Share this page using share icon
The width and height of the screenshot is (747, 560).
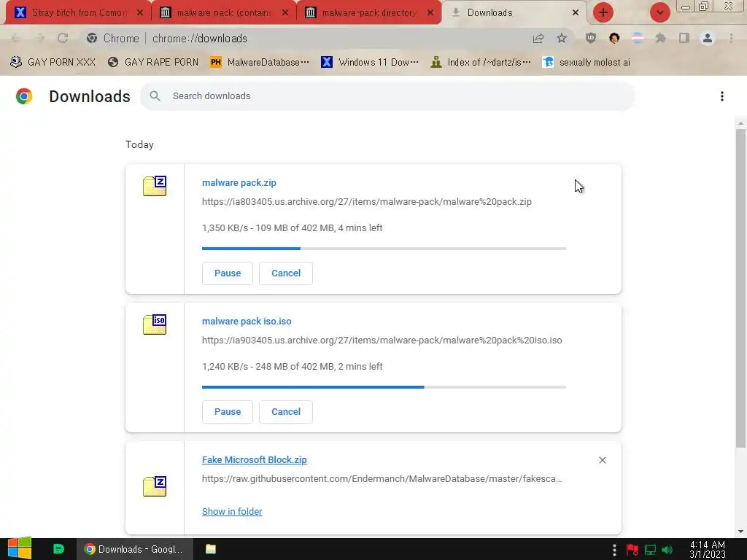[x=538, y=38]
